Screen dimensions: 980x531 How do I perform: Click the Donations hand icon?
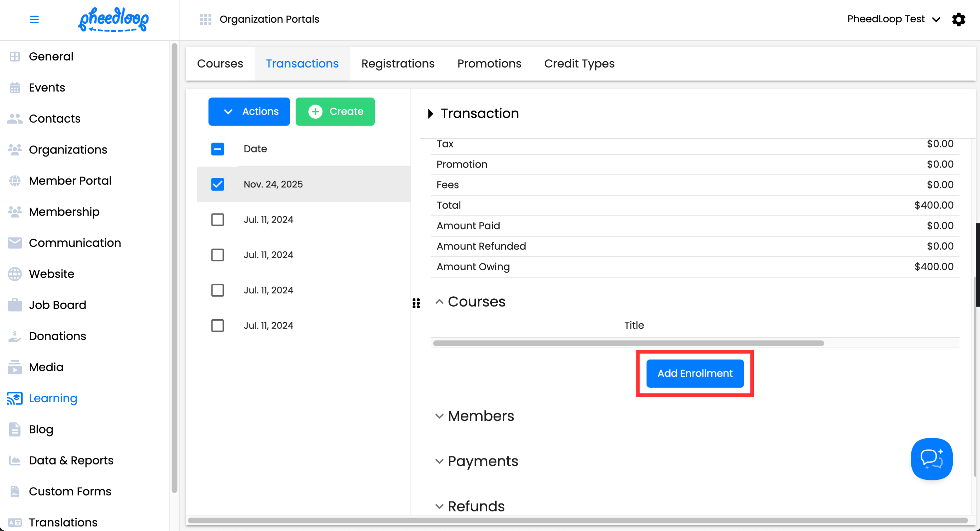click(15, 336)
